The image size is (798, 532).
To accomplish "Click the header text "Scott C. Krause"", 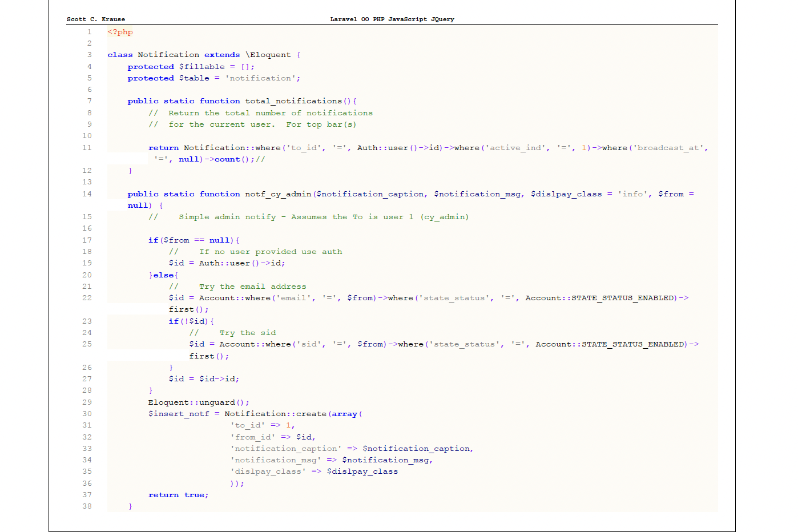I will click(x=96, y=19).
